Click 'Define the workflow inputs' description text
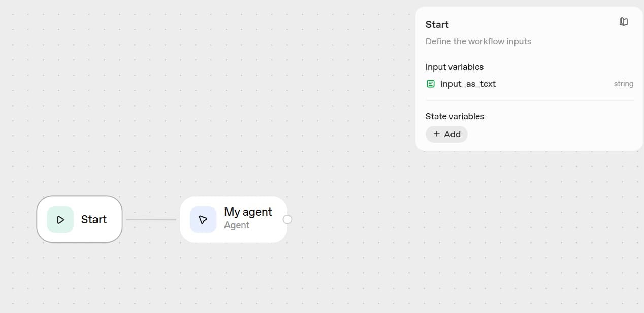644x313 pixels. 478,41
